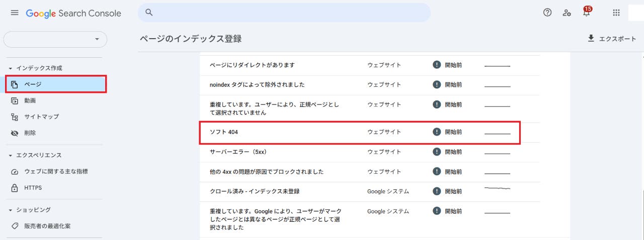Click the export download icon

coord(591,39)
